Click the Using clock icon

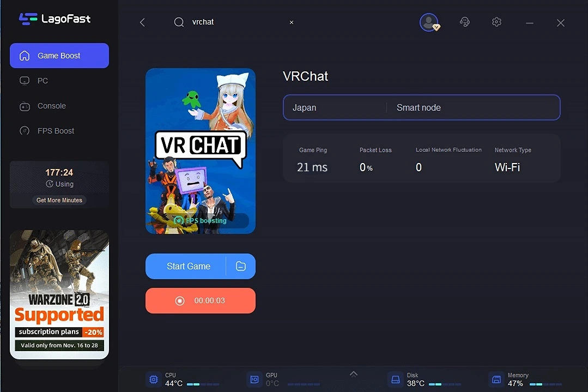50,184
